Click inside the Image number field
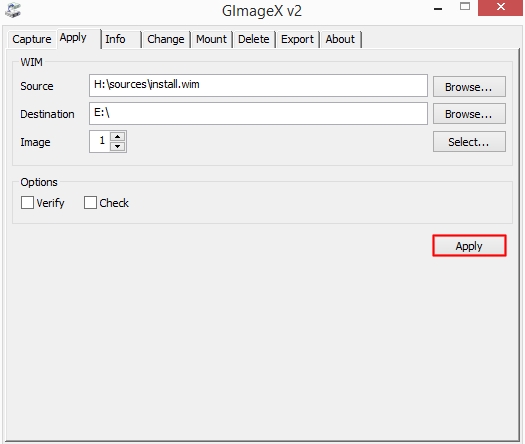Screen dimensions: 525x444 [x=100, y=141]
